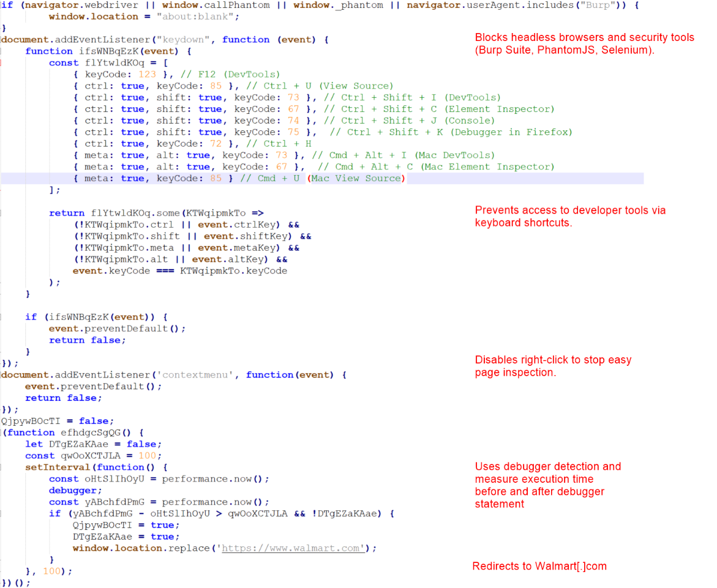Select the event.ctrlKey condition line

pos(186,225)
